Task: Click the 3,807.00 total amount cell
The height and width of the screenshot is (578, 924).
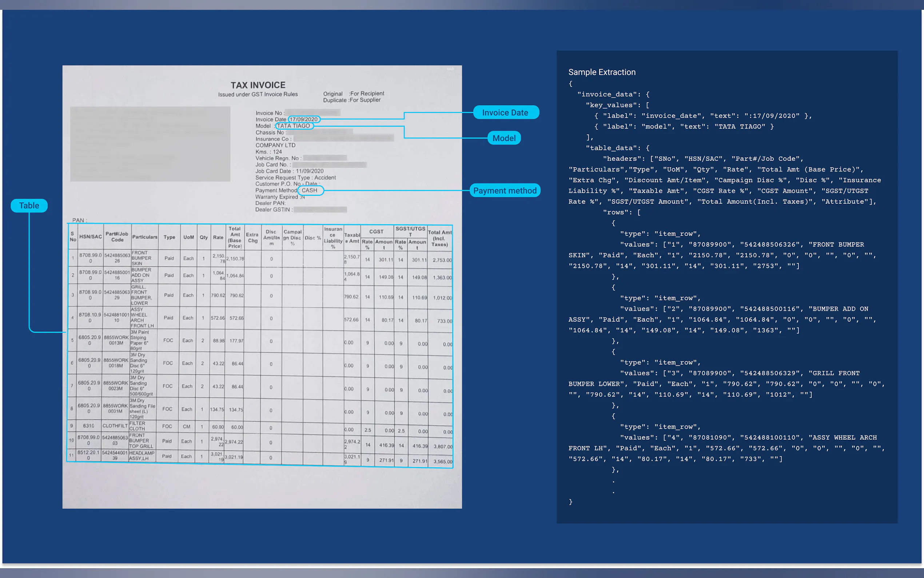Action: pos(442,447)
